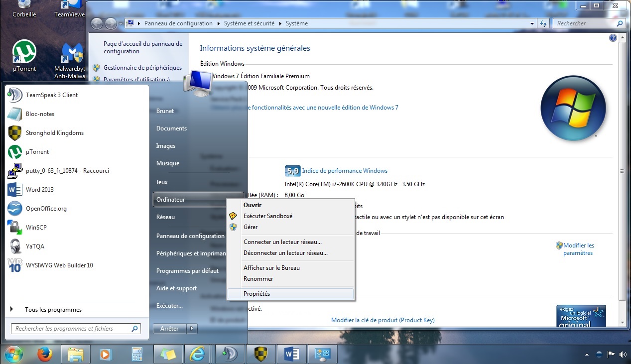The height and width of the screenshot is (364, 631).
Task: Open Internet Explorer from the taskbar
Action: [197, 354]
